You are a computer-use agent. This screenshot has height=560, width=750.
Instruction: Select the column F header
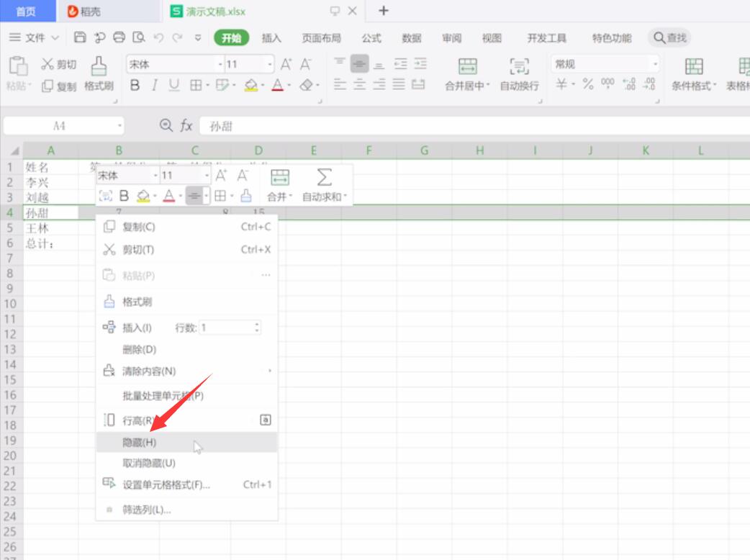click(369, 150)
